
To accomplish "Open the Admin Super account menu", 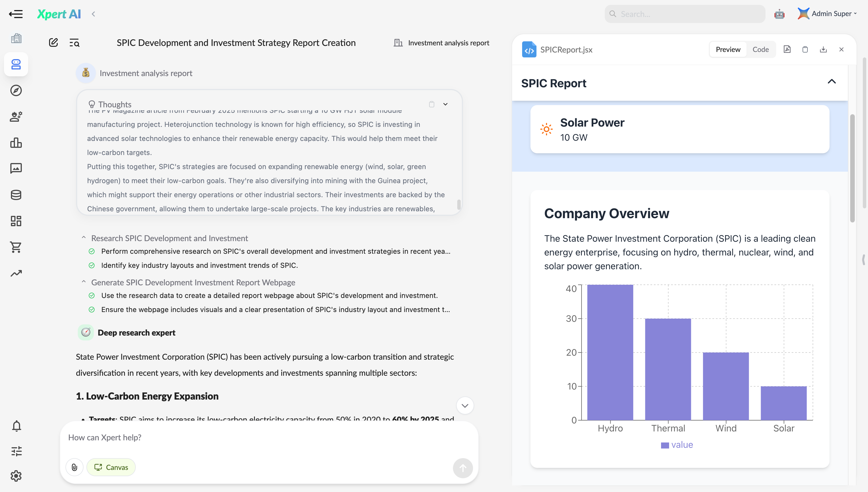I will (828, 14).
